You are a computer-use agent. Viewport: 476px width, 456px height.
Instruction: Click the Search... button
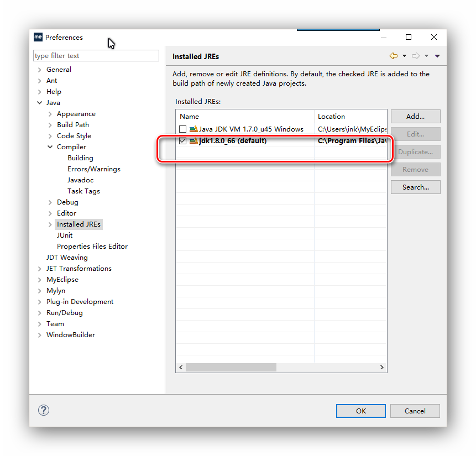(416, 187)
